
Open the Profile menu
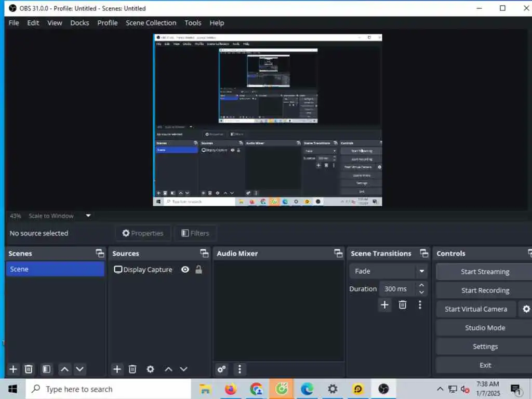[108, 23]
